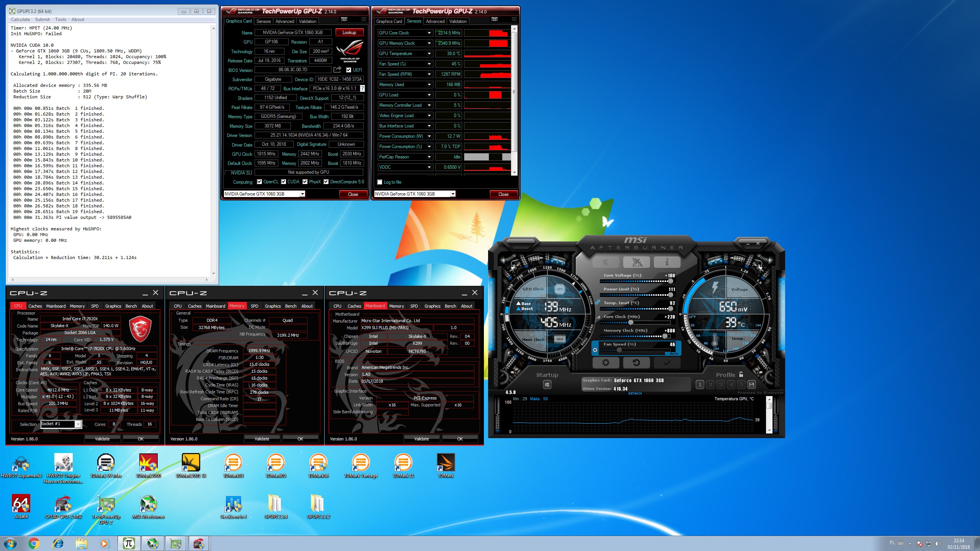The height and width of the screenshot is (551, 980).
Task: Launch the 3DMark 11 shortcut
Action: 403,466
